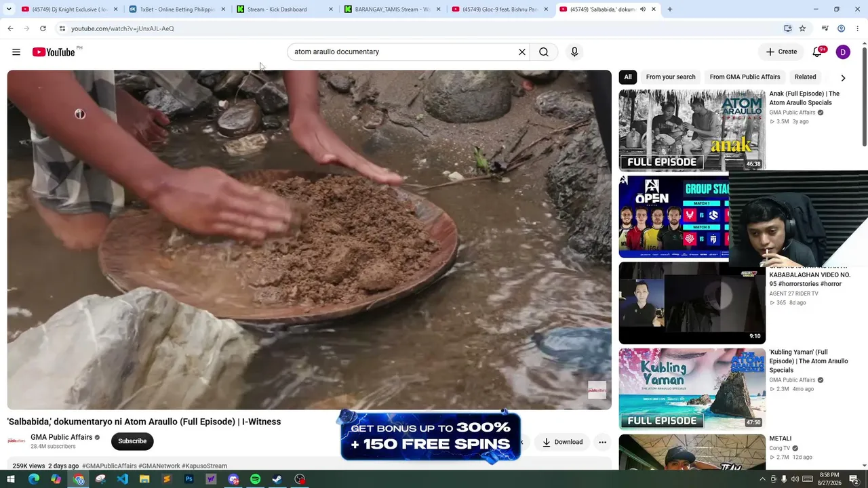This screenshot has height=488, width=868.
Task: Bookmark this page with star icon
Action: point(802,28)
